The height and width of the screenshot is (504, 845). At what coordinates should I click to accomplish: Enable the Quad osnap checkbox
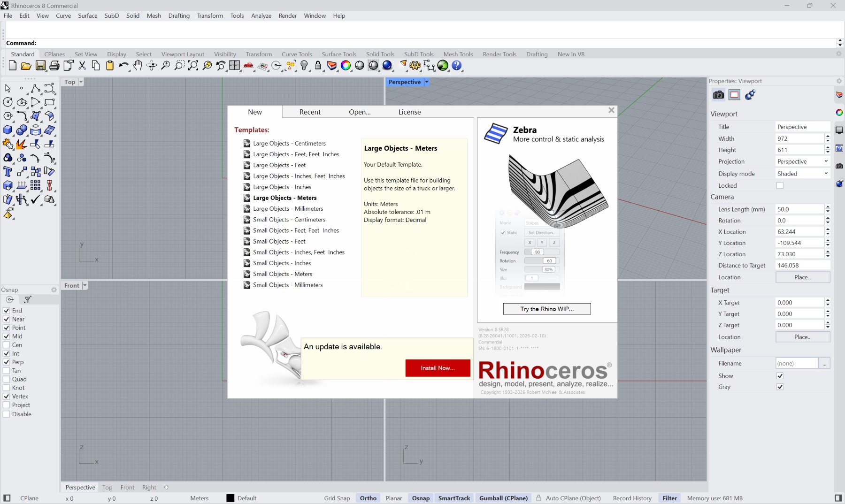(x=7, y=379)
